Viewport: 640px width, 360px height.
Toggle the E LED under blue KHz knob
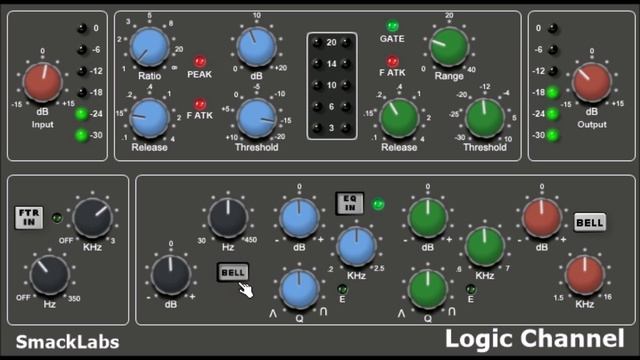[342, 289]
